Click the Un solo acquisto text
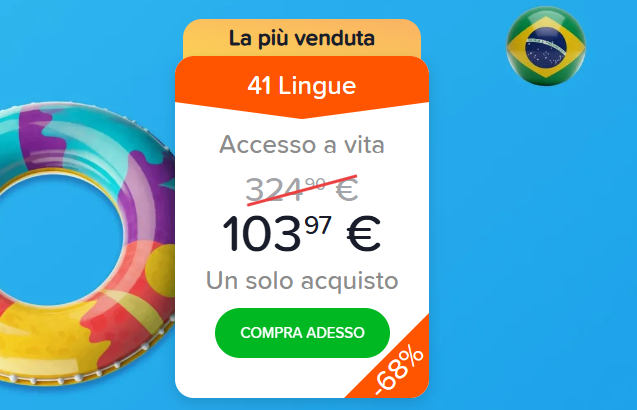637x410 pixels. (302, 281)
